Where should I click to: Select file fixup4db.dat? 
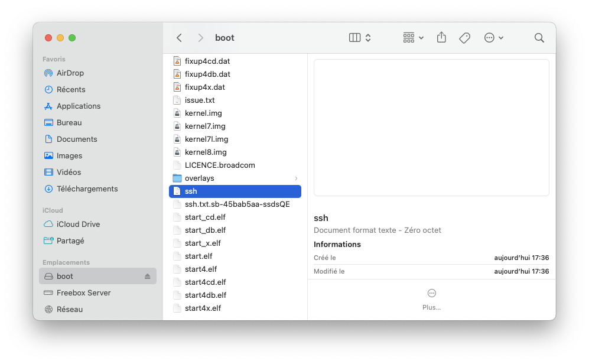pyautogui.click(x=235, y=74)
